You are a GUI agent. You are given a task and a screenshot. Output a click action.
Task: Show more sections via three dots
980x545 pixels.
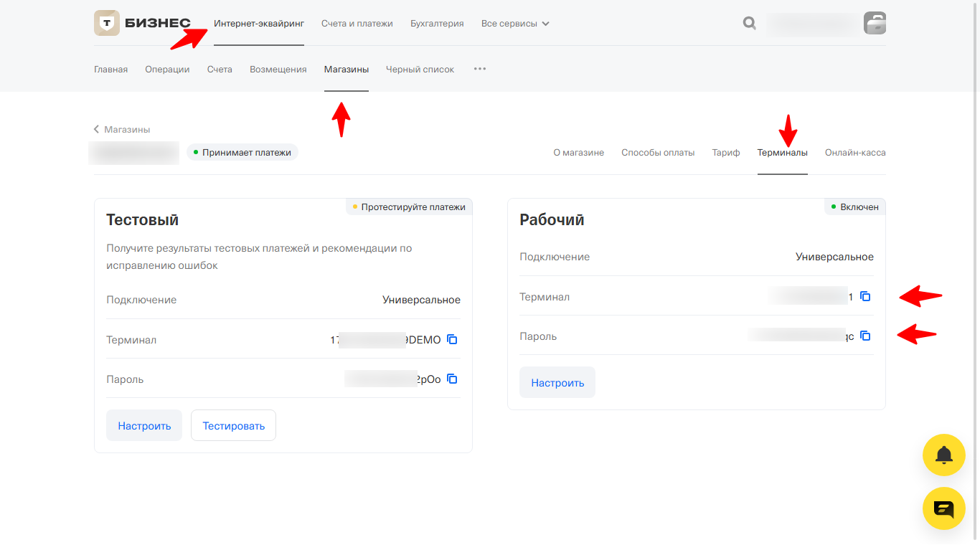480,69
